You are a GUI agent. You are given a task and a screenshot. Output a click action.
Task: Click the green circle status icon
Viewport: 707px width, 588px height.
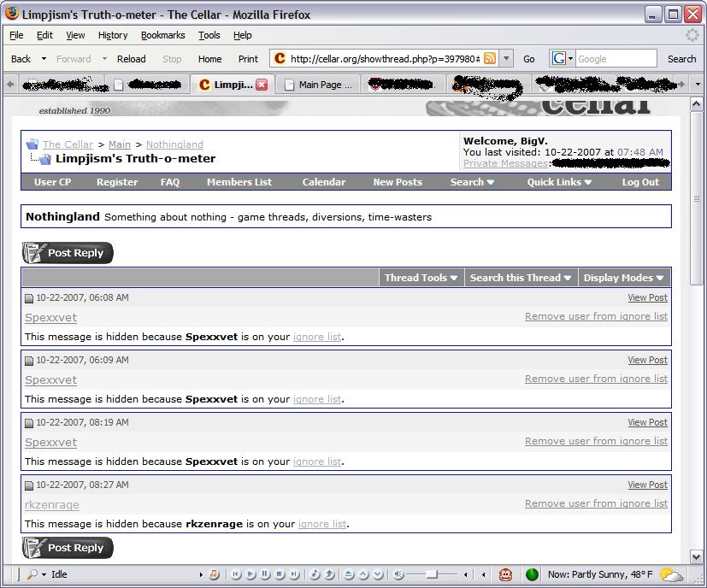tap(532, 574)
